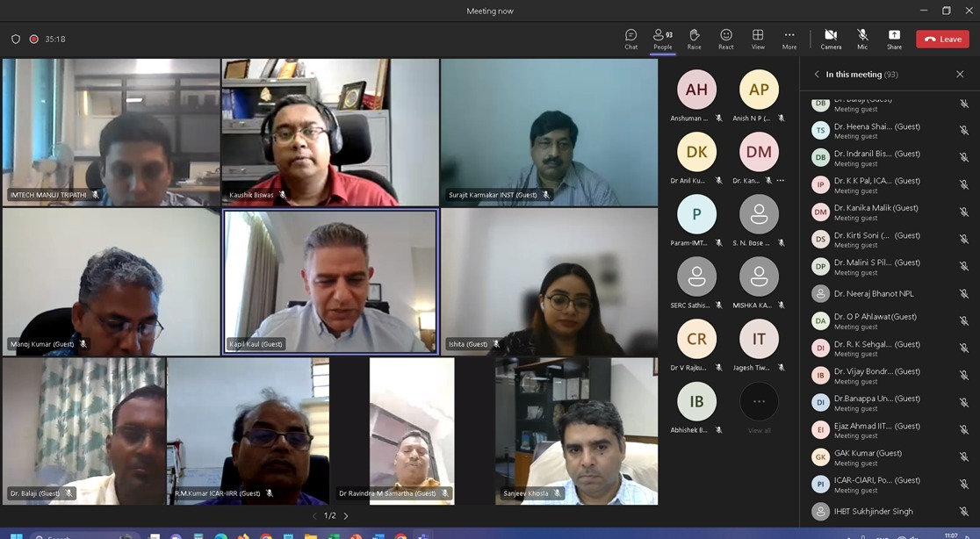Viewport: 980px width, 539px height.
Task: Go back using the panel's left chevron
Action: [x=817, y=75]
